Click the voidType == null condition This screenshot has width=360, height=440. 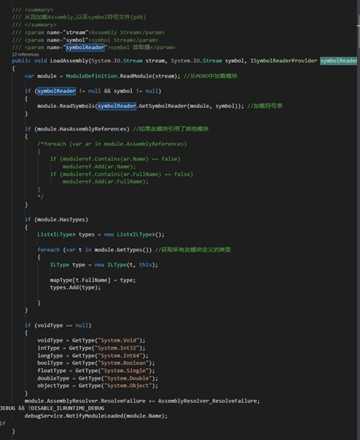pyautogui.click(x=63, y=325)
